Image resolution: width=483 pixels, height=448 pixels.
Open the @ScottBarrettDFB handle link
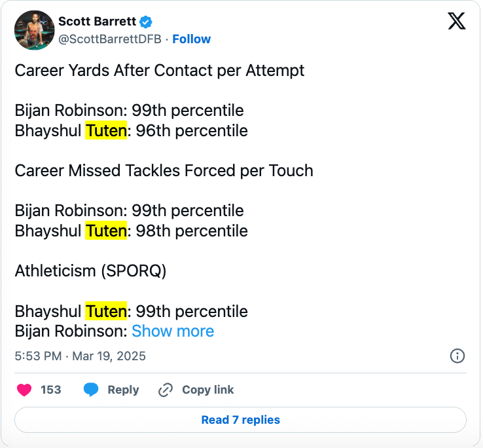click(x=110, y=39)
